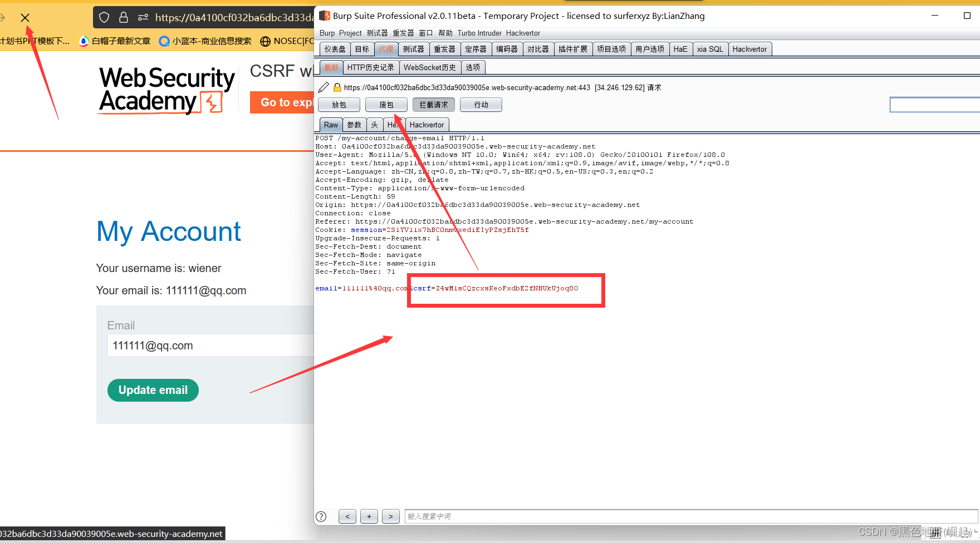Screen dimensions: 980x543
Task: Open the 行动 action button
Action: [481, 105]
